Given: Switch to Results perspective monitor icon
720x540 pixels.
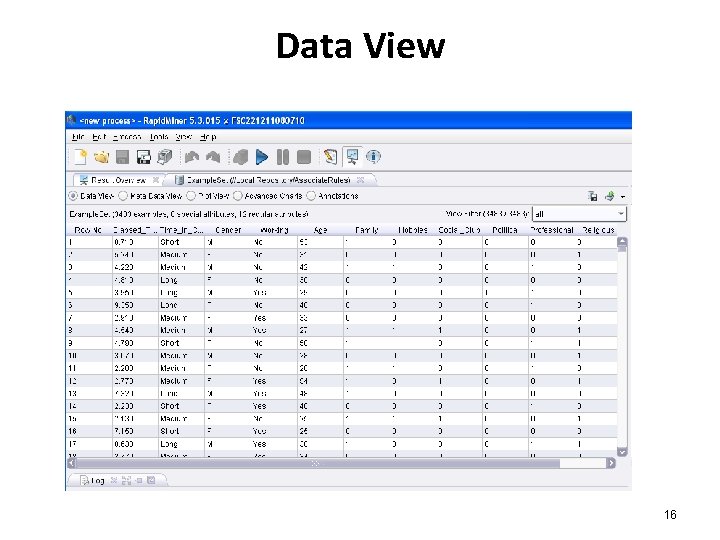Looking at the screenshot, I should point(352,157).
